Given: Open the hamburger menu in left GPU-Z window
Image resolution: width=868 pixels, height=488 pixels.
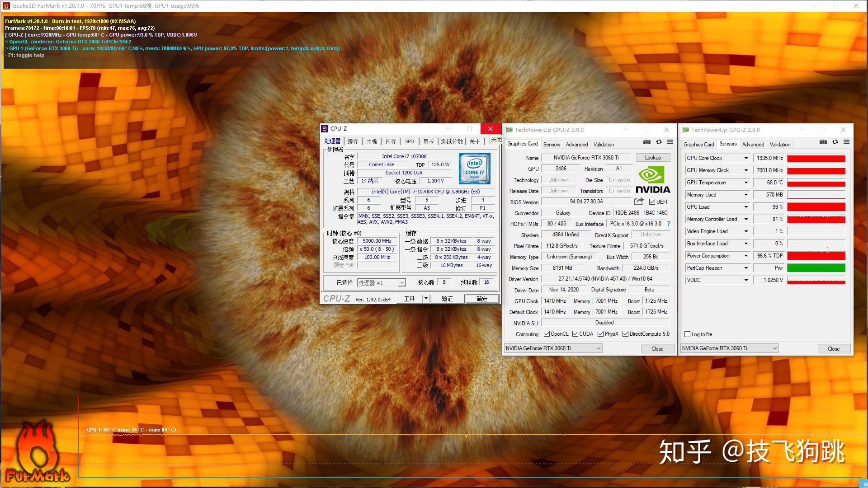Looking at the screenshot, I should [670, 142].
